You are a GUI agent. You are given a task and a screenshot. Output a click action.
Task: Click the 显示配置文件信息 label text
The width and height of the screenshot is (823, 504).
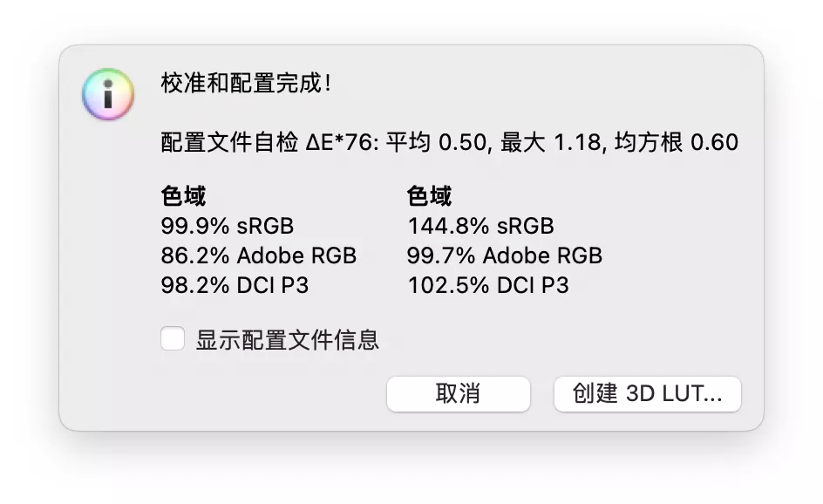pos(288,339)
